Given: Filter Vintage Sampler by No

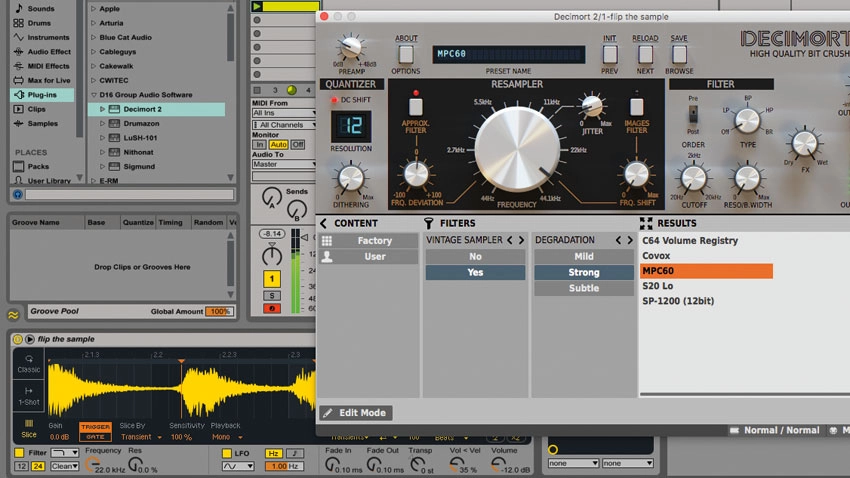Looking at the screenshot, I should pyautogui.click(x=475, y=256).
